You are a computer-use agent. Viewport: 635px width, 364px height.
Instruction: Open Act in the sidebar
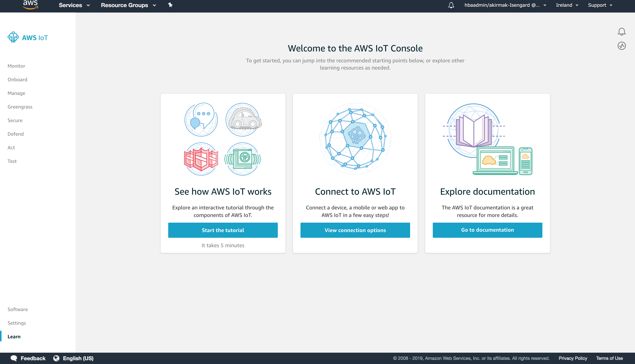11,147
